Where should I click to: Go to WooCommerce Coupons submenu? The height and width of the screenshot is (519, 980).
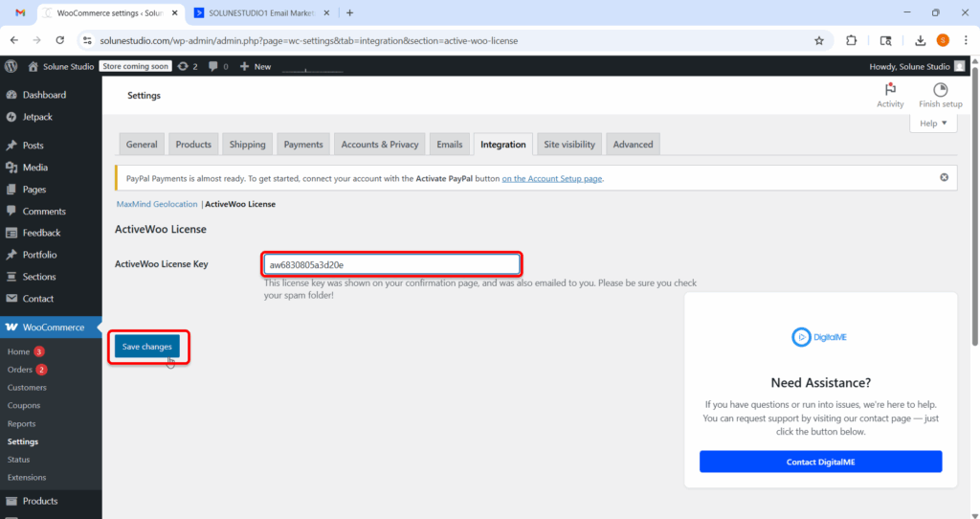coord(24,405)
